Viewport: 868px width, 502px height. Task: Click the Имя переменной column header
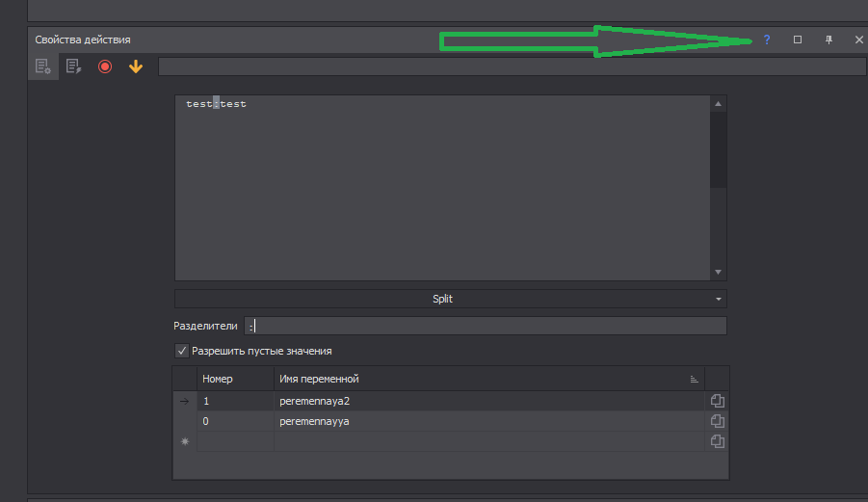(489, 379)
